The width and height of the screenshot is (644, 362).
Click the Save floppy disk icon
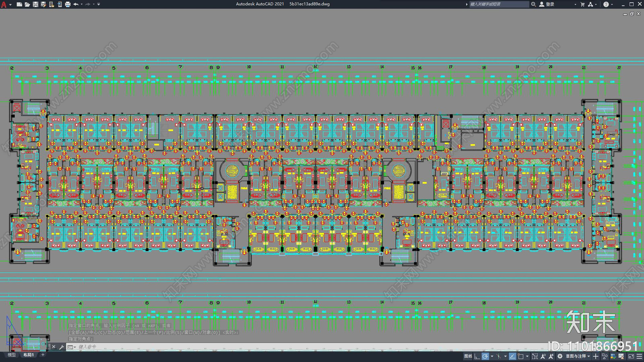point(35,4)
